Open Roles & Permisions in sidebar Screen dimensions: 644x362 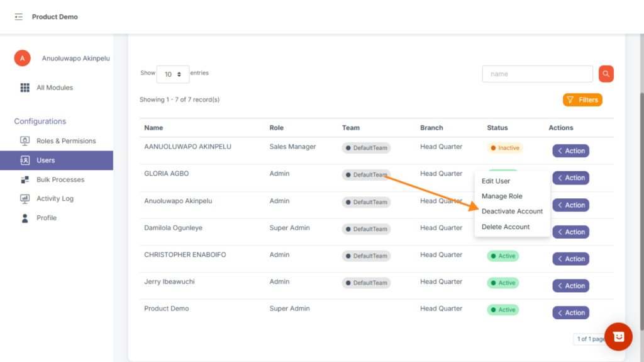coord(65,141)
